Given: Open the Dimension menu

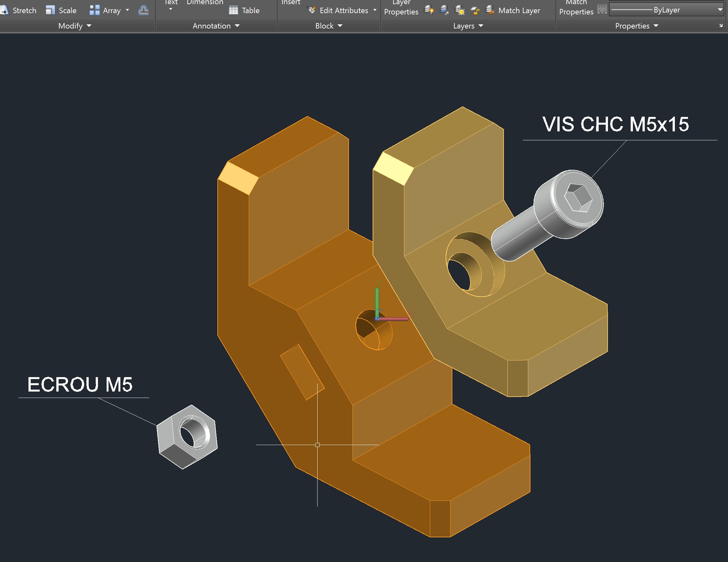Looking at the screenshot, I should click(204, 3).
